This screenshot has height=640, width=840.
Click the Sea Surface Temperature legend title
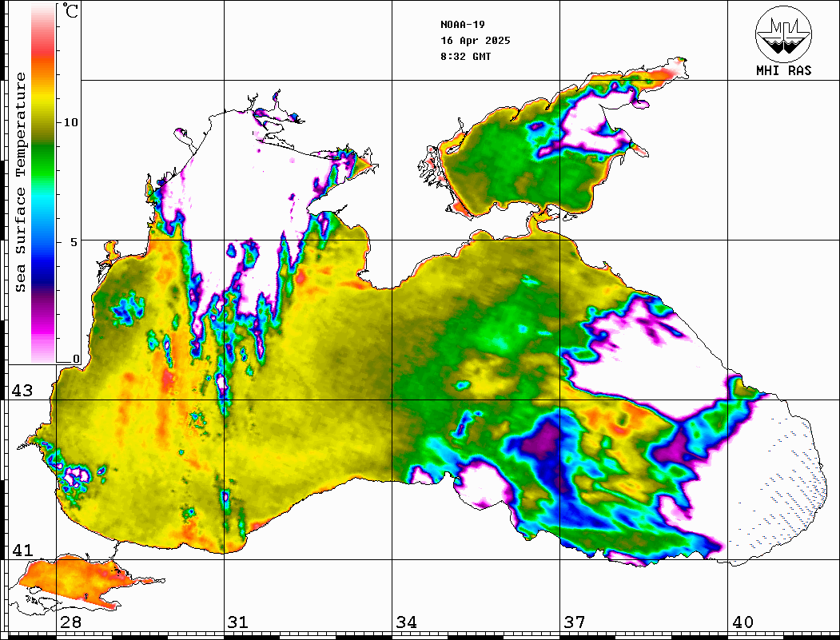tap(21, 182)
